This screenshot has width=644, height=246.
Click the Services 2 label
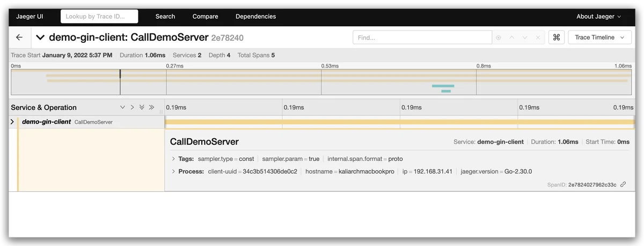point(187,55)
